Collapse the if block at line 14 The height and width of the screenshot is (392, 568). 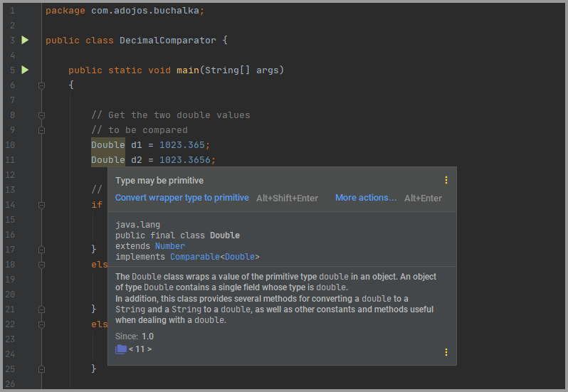tap(41, 205)
